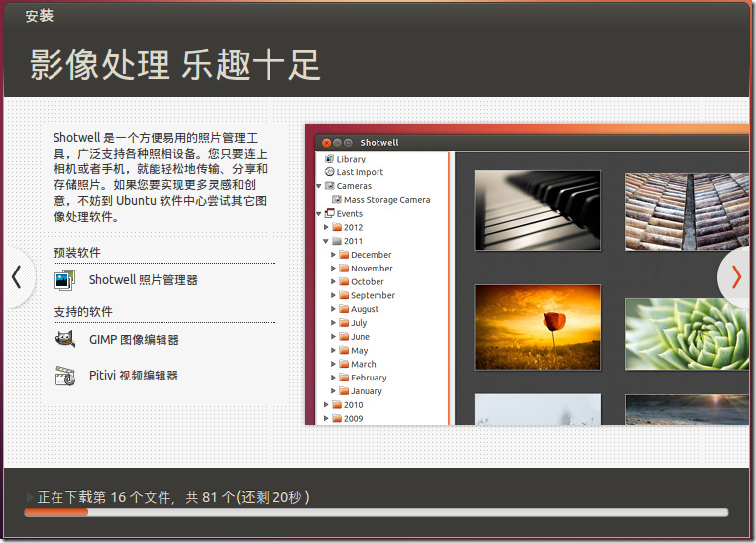Expand the 2009 events folder
756x543 pixels.
coord(326,418)
